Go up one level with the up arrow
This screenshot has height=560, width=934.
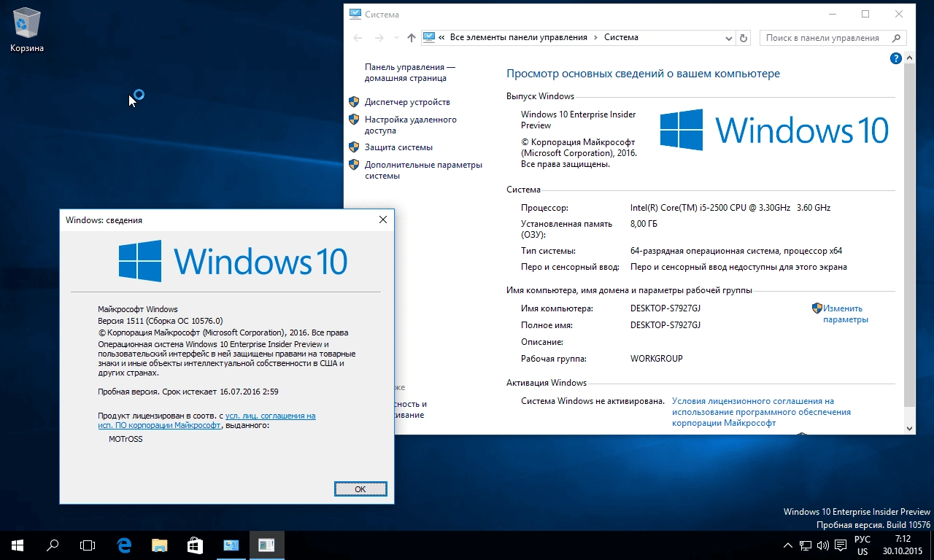[x=412, y=38]
